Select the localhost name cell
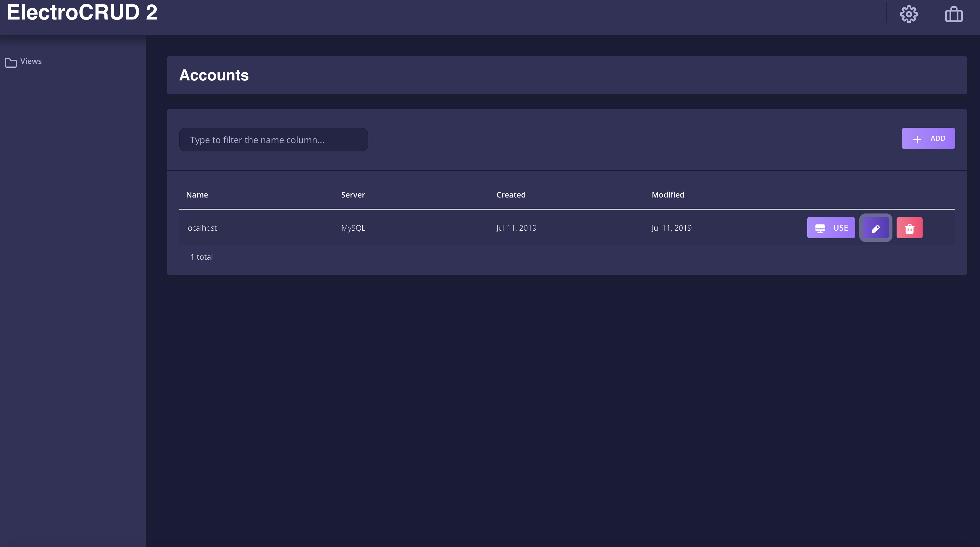The image size is (980, 547). coord(201,228)
